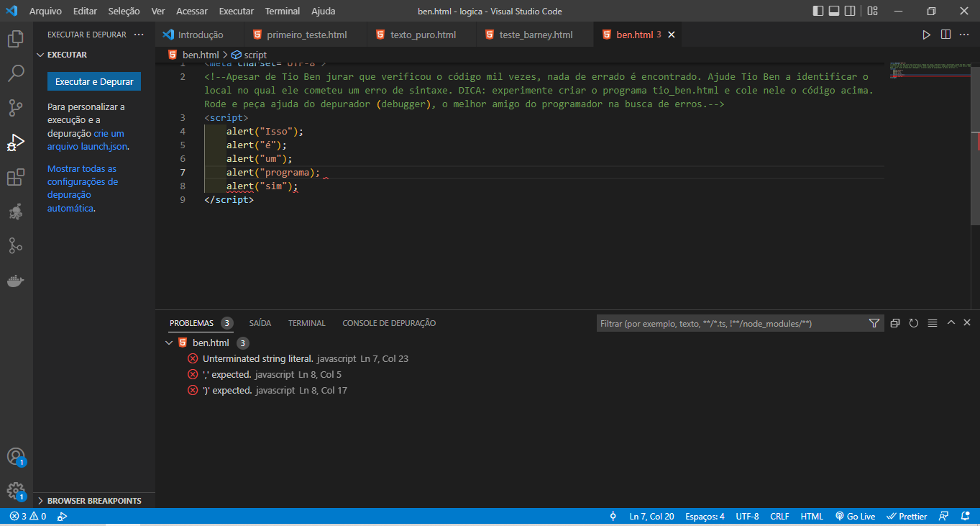Open the Docker view icon
The image size is (980, 526).
[16, 281]
